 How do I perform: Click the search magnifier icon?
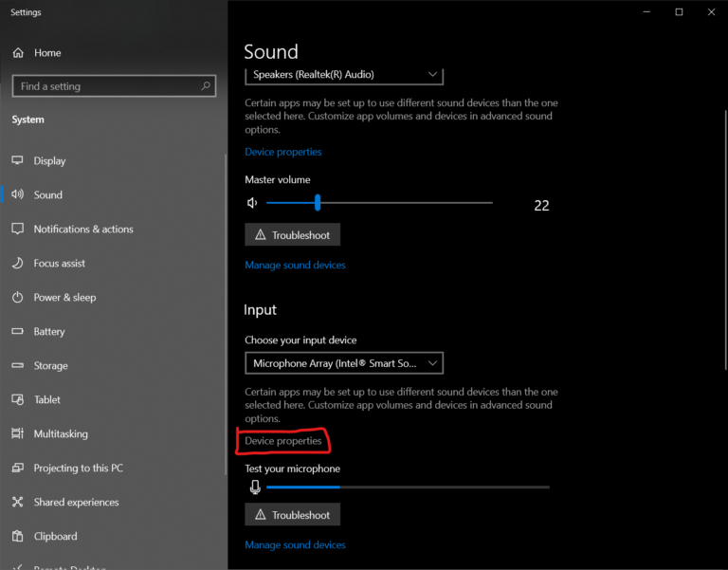point(206,86)
